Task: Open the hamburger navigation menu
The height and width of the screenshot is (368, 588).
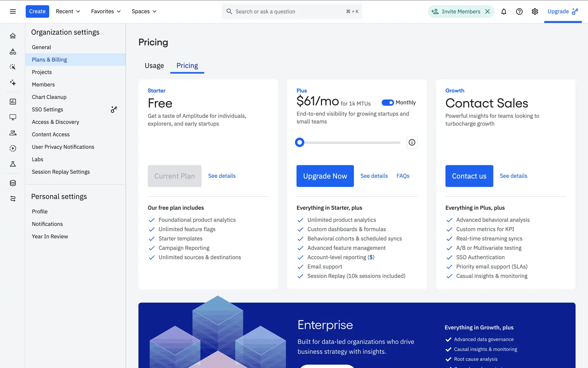Action: [13, 11]
